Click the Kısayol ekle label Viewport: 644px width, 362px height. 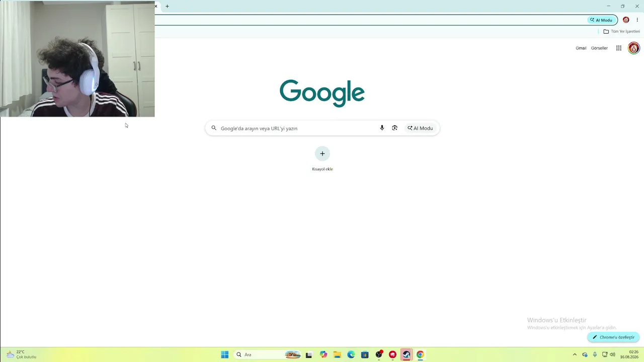coord(323,169)
